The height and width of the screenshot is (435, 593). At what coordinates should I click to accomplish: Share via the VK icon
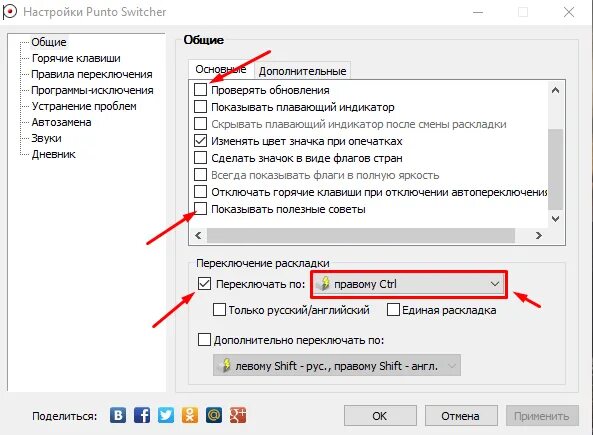pos(118,415)
